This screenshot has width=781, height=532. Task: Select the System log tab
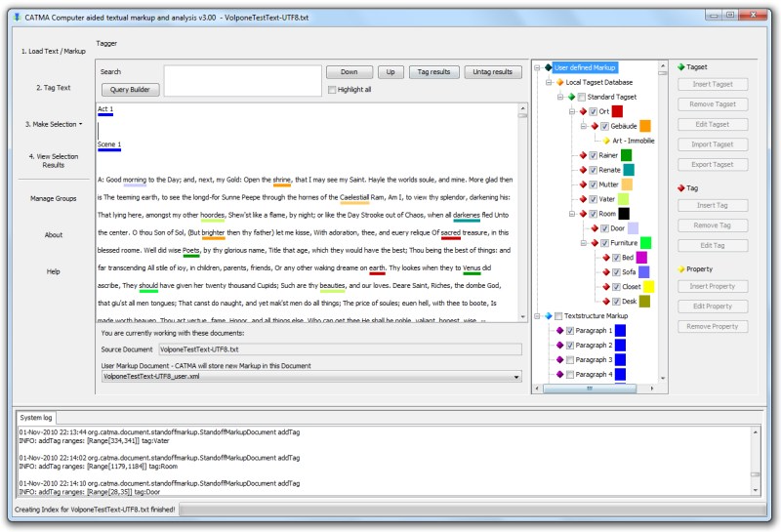pos(36,418)
